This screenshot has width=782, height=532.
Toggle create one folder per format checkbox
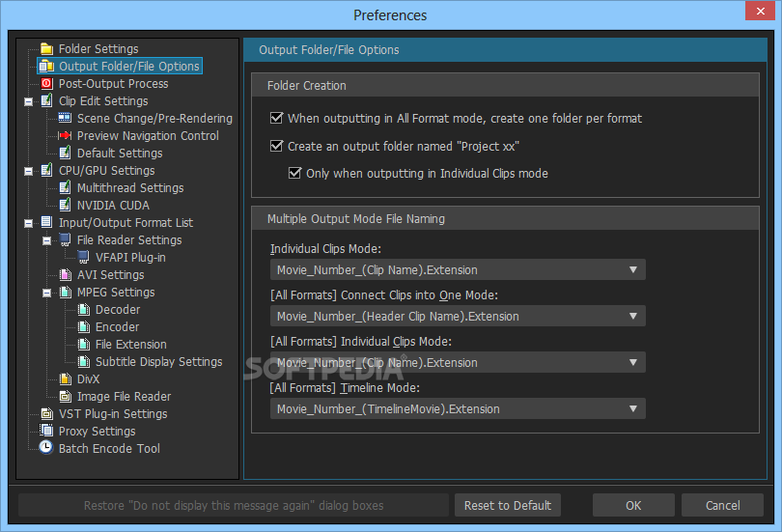[x=276, y=118]
